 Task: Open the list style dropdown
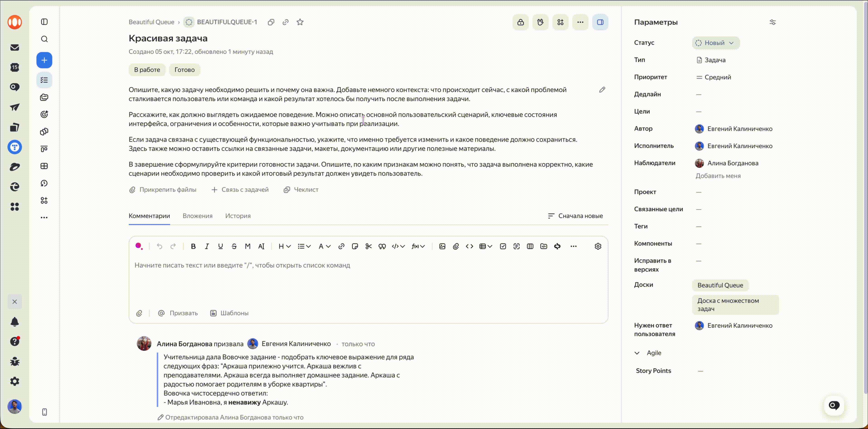coord(304,246)
